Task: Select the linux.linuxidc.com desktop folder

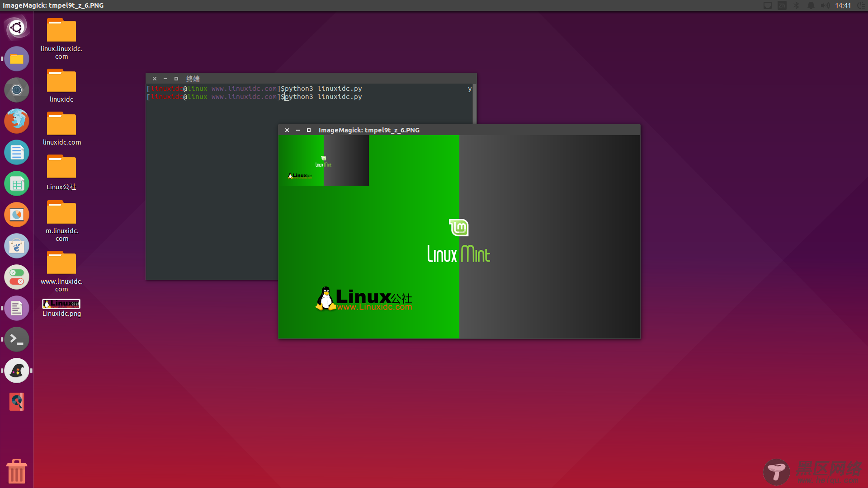Action: click(61, 39)
